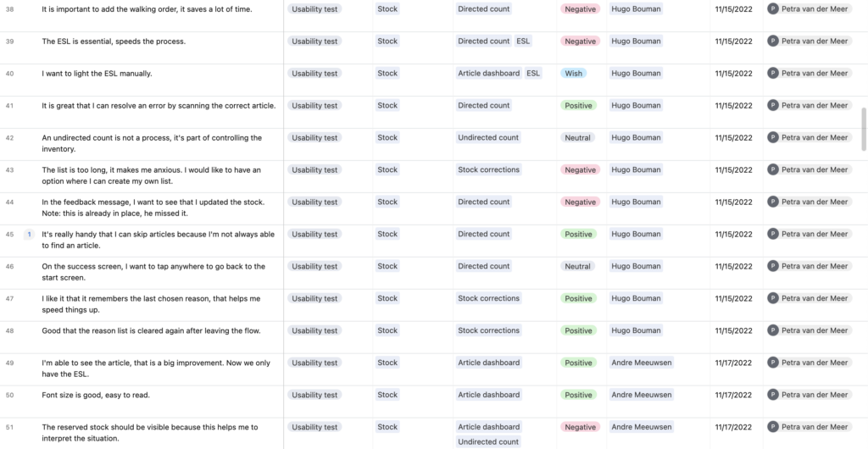This screenshot has width=868, height=449.
Task: Select the Wish tag in row 40
Action: (x=574, y=74)
